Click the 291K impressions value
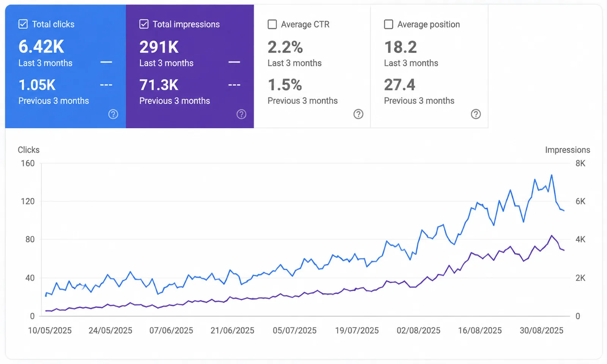 tap(159, 47)
